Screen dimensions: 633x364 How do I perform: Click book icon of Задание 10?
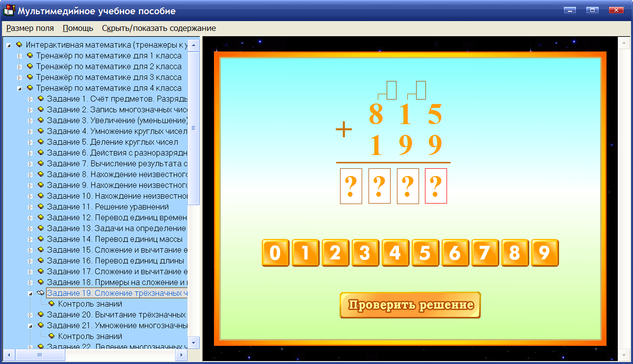pyautogui.click(x=41, y=196)
